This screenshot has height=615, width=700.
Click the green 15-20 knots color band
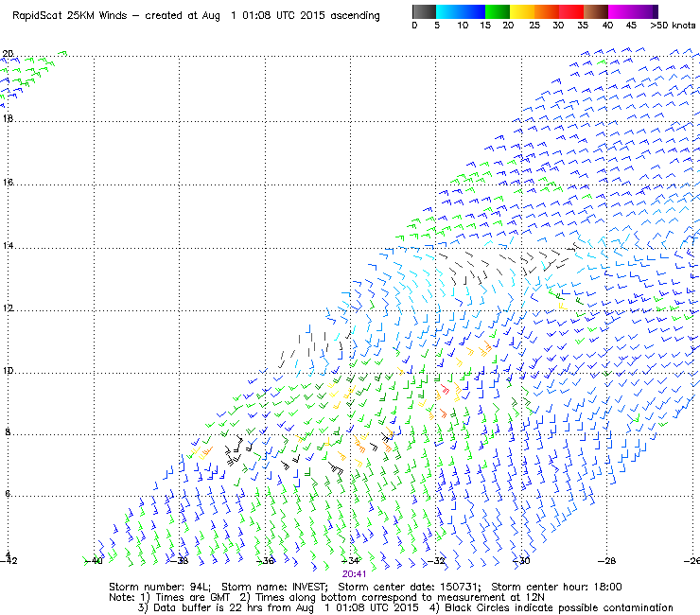(x=498, y=11)
